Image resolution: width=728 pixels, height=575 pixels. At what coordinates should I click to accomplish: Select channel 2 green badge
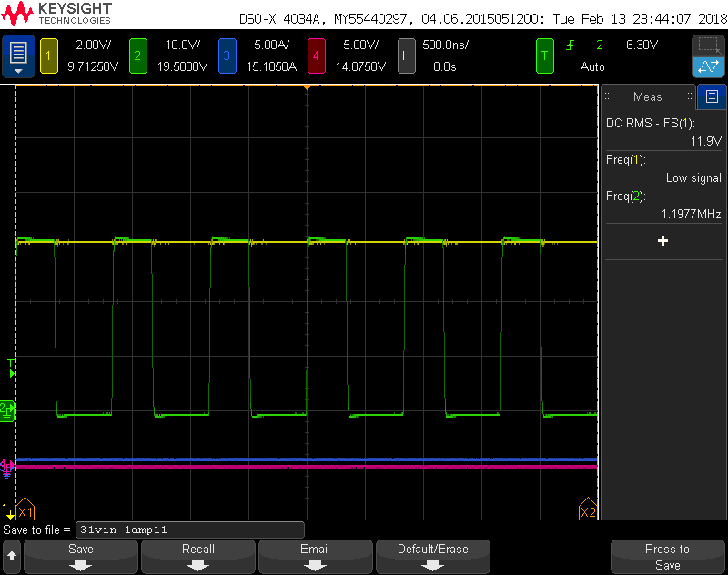click(x=138, y=56)
